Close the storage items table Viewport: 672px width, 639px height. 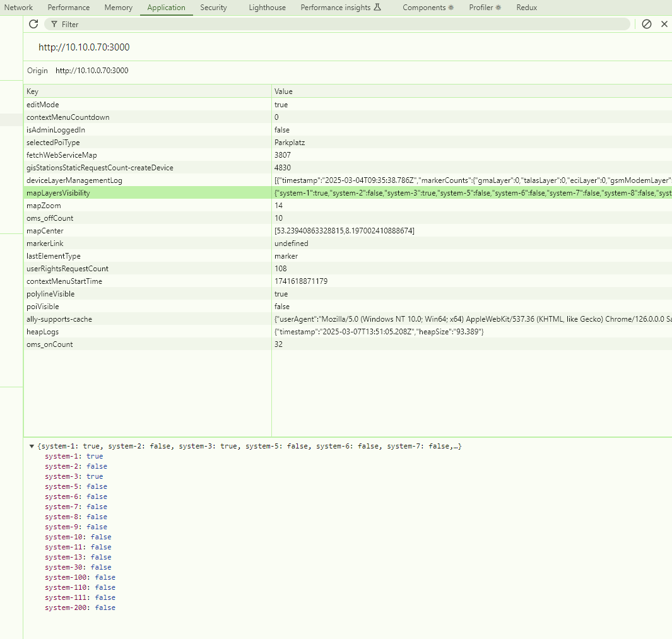664,24
